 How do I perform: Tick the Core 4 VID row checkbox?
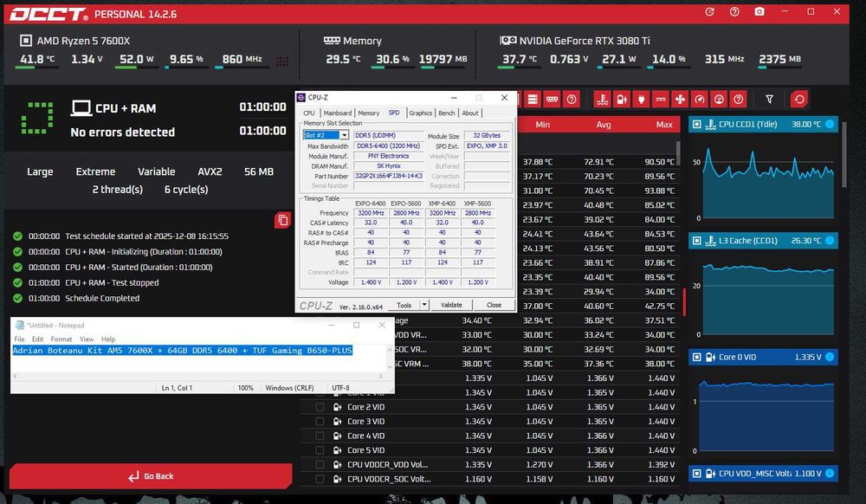point(320,436)
